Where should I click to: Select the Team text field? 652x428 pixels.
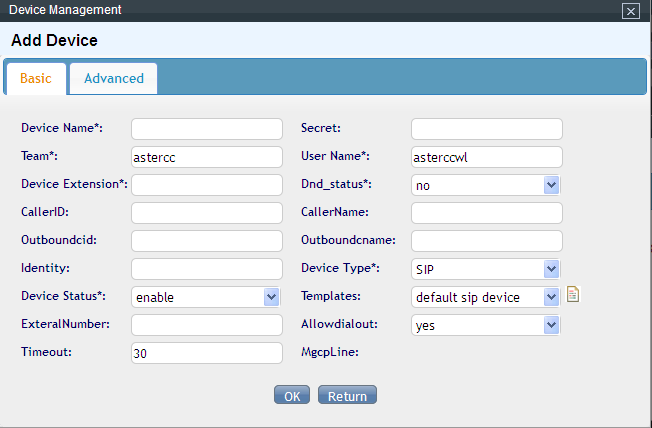(x=207, y=157)
